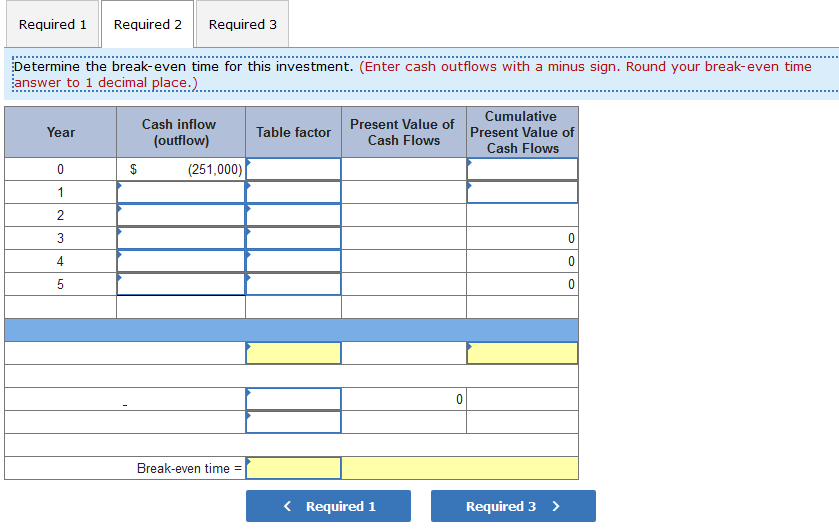The width and height of the screenshot is (839, 531).
Task: Select the Cash inflow (outflow) column header
Action: click(181, 132)
